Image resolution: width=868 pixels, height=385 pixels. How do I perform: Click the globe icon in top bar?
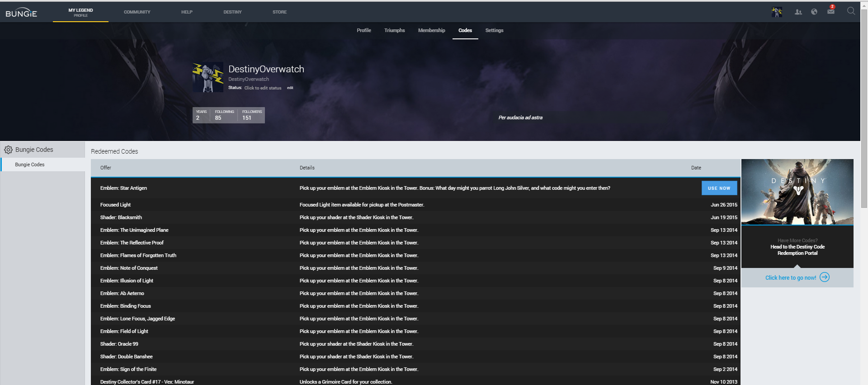coord(814,12)
